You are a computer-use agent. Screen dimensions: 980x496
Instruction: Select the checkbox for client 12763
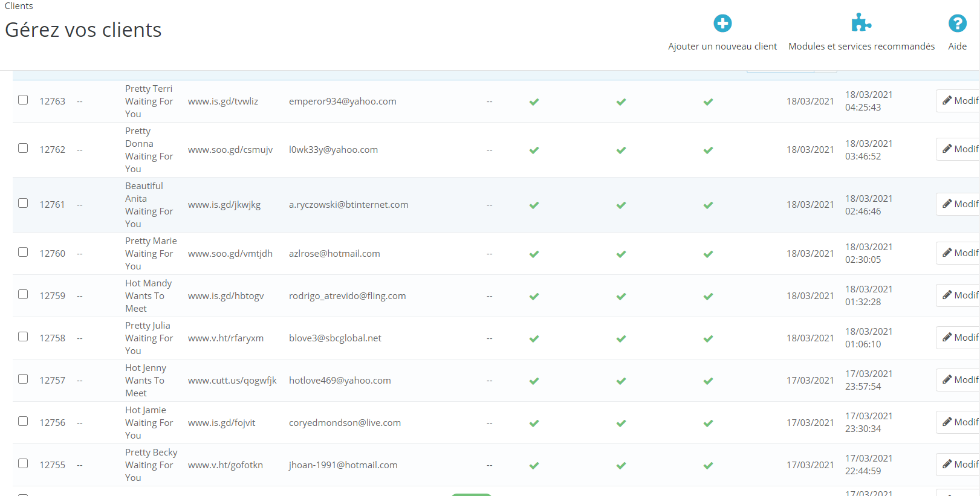click(23, 100)
